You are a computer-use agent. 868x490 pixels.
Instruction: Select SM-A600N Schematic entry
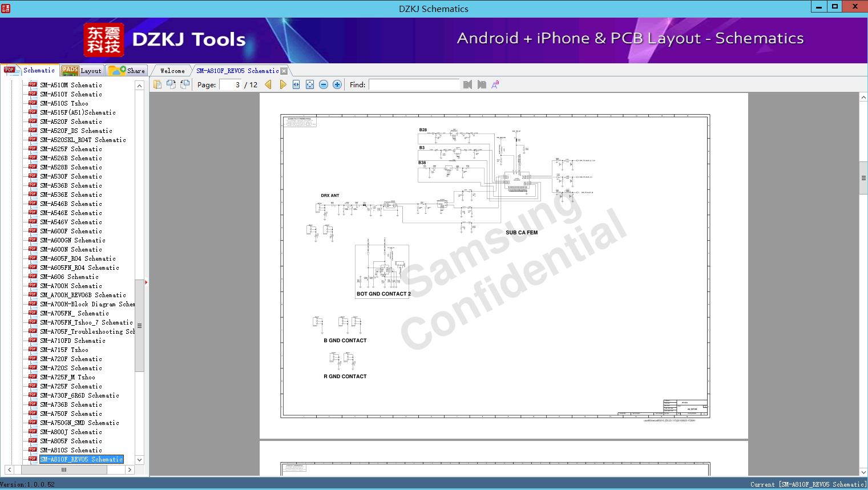click(x=71, y=249)
